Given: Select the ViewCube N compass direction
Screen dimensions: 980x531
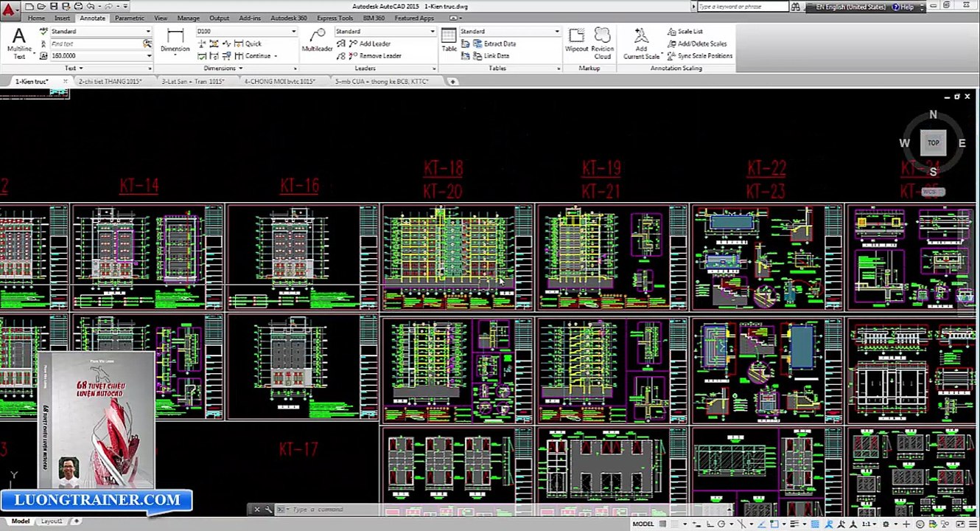Looking at the screenshot, I should [x=933, y=114].
